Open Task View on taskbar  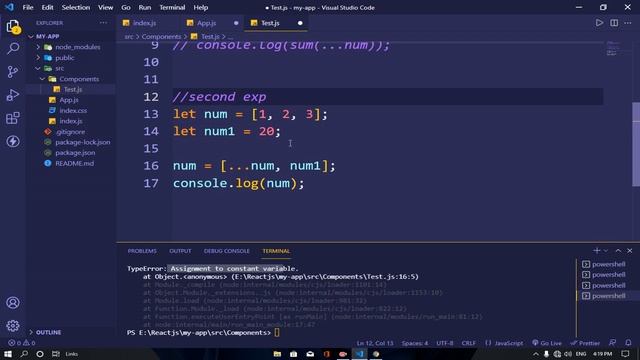(x=56, y=354)
